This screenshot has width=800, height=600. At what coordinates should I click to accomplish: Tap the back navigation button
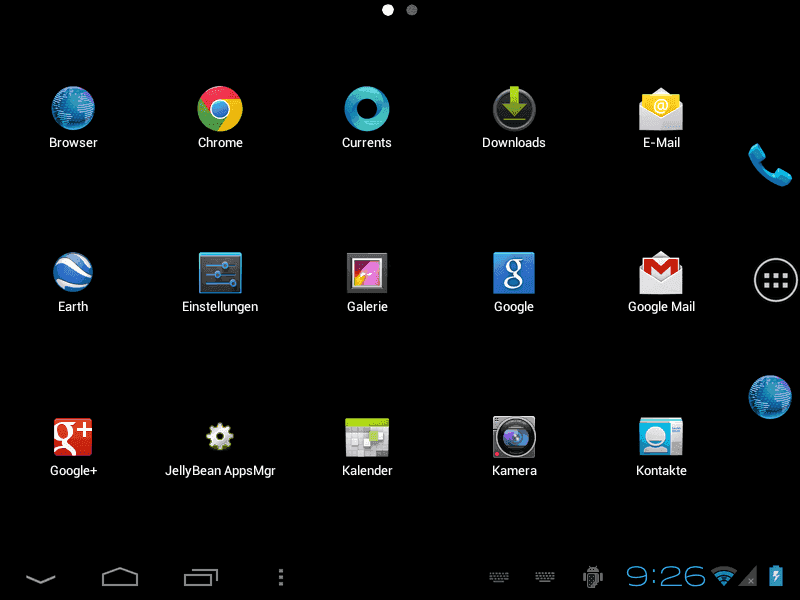pos(41,578)
